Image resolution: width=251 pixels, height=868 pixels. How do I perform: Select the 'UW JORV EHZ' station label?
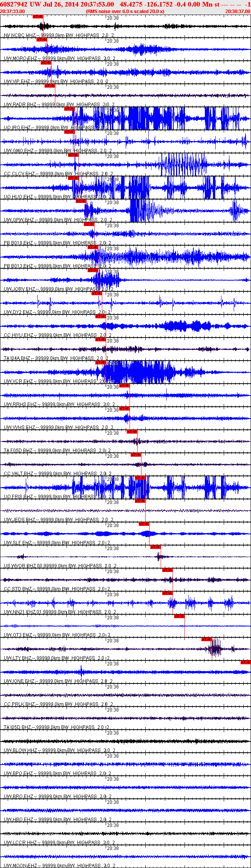point(20,289)
